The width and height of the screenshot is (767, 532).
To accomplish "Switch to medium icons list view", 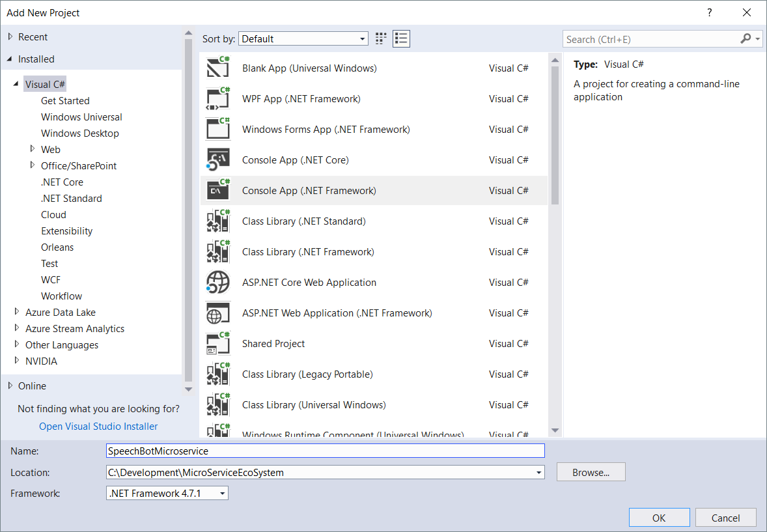I will (401, 38).
